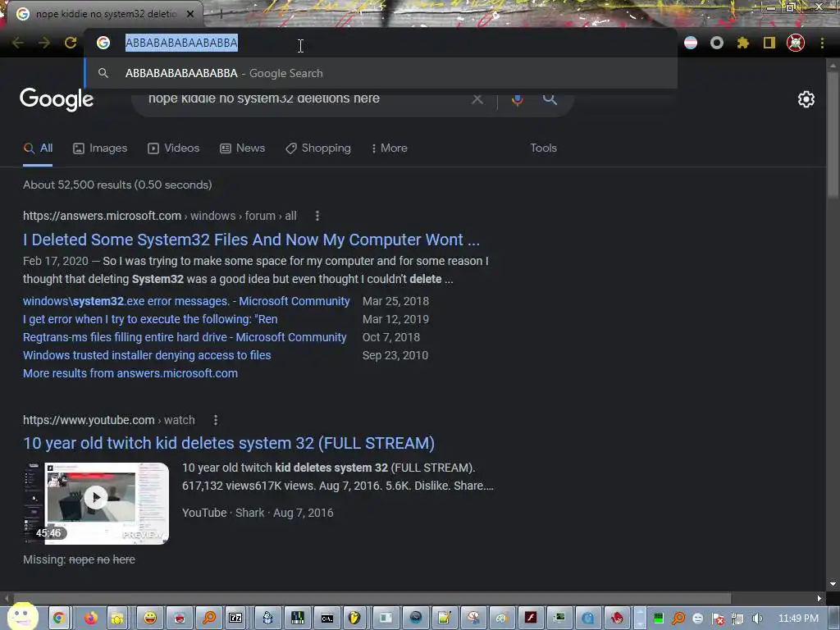Click the volume speaker tray icon
Viewport: 840px width, 630px height.
tap(757, 619)
